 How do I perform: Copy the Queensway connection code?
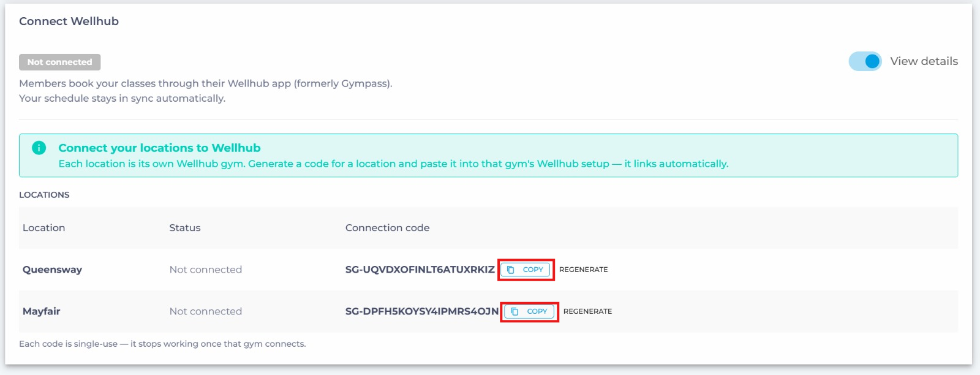tap(526, 270)
